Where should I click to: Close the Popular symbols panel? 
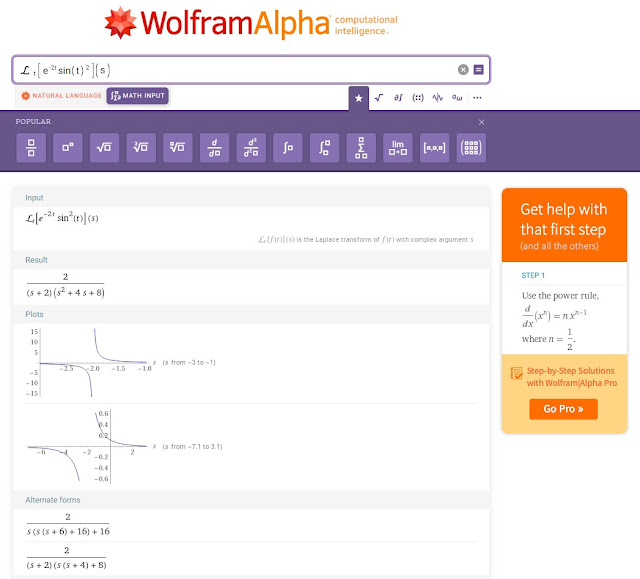(x=482, y=122)
